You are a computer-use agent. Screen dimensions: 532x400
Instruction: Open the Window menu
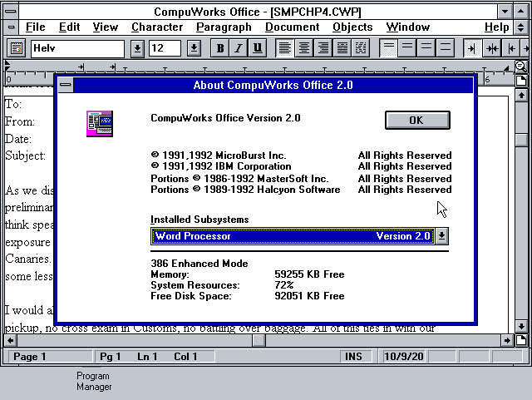408,27
